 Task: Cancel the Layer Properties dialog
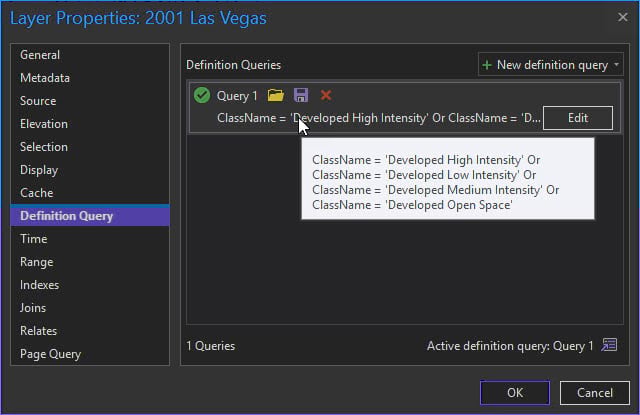pos(594,393)
